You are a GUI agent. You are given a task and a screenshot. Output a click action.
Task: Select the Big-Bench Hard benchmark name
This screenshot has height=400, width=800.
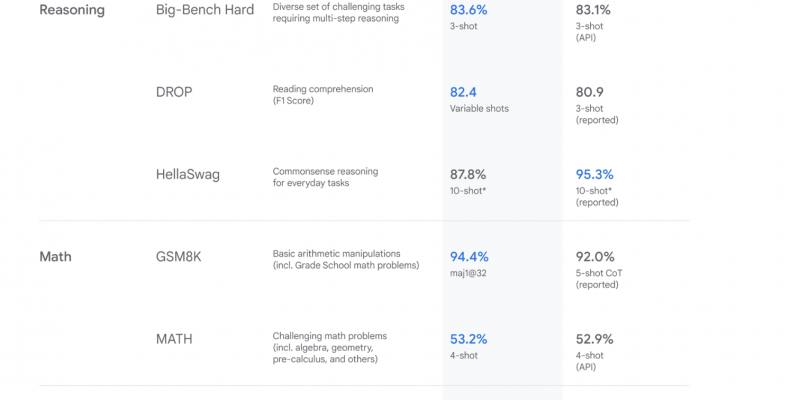(205, 11)
